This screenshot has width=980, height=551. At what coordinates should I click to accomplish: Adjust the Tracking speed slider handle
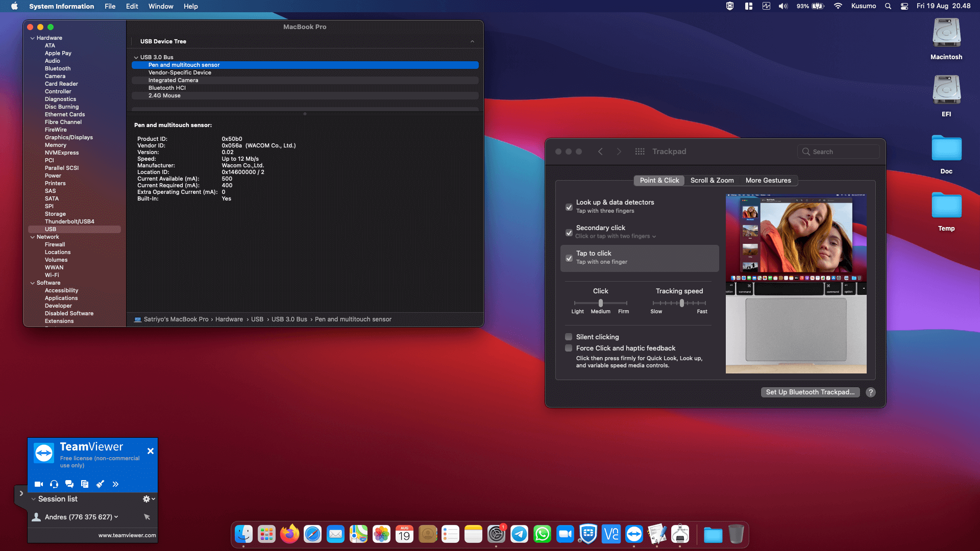(x=682, y=303)
